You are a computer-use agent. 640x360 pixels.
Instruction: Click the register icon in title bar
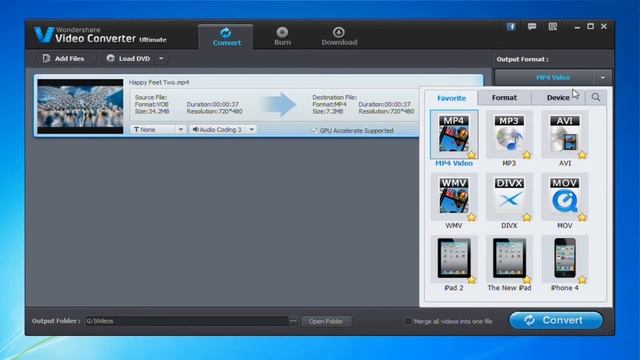point(553,27)
